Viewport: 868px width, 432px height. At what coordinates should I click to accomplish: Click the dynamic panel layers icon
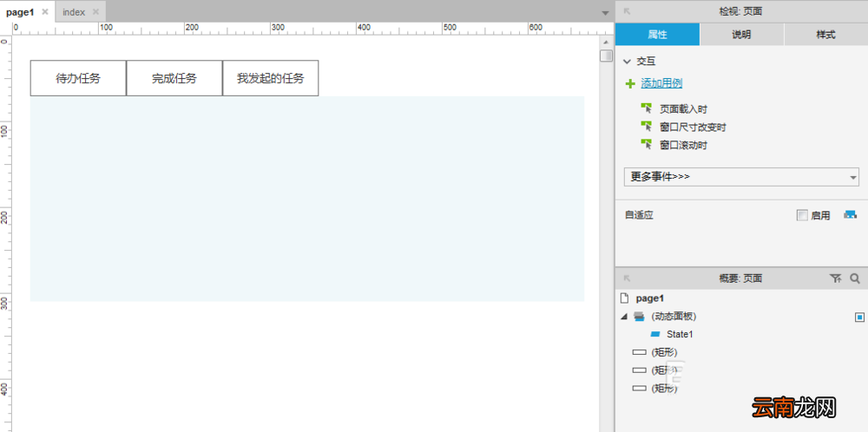click(639, 317)
